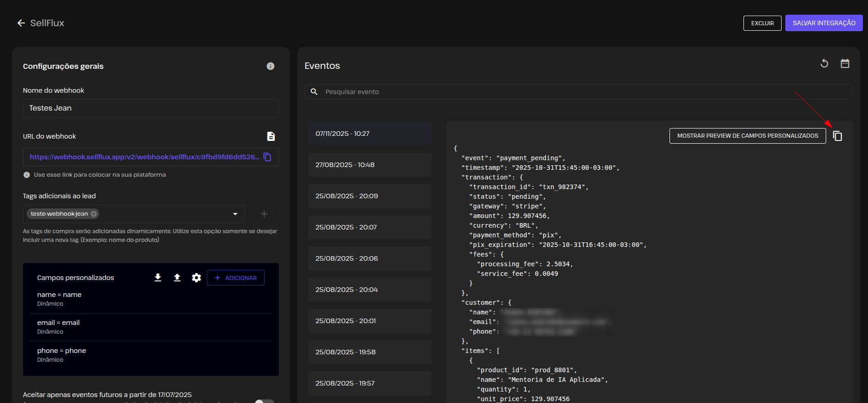The width and height of the screenshot is (868, 403).
Task: Click the plus button next to tags dropdown
Action: 264,214
